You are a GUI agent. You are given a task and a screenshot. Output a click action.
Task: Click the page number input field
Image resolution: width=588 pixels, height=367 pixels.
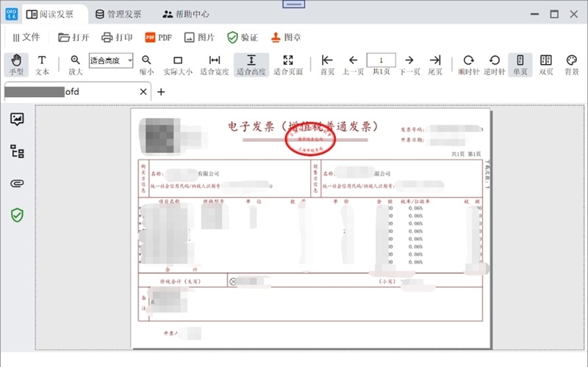(381, 60)
